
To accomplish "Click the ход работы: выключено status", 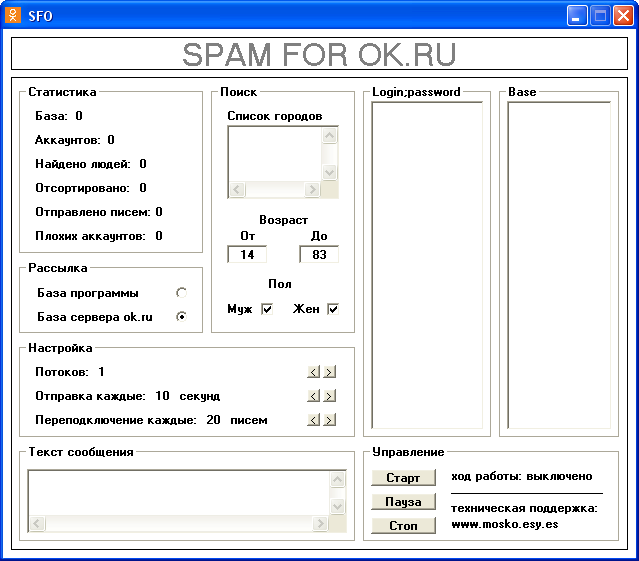I will pyautogui.click(x=522, y=476).
